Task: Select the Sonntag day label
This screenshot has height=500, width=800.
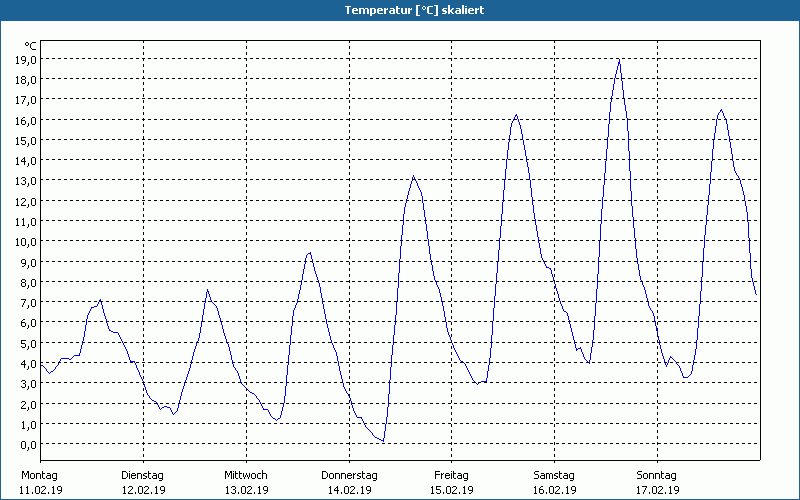Action: click(656, 475)
